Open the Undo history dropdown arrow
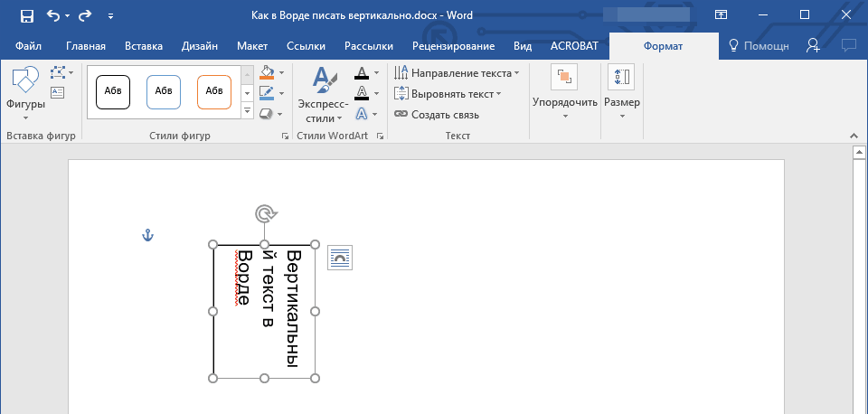Viewport: 868px width, 414px height. click(x=68, y=16)
